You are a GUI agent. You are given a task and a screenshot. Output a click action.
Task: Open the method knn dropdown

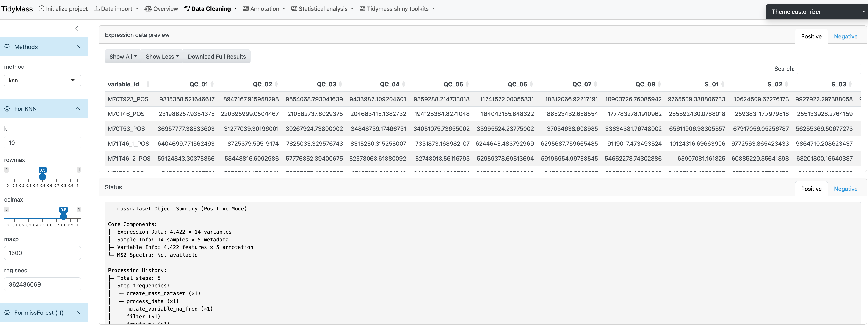click(x=42, y=80)
